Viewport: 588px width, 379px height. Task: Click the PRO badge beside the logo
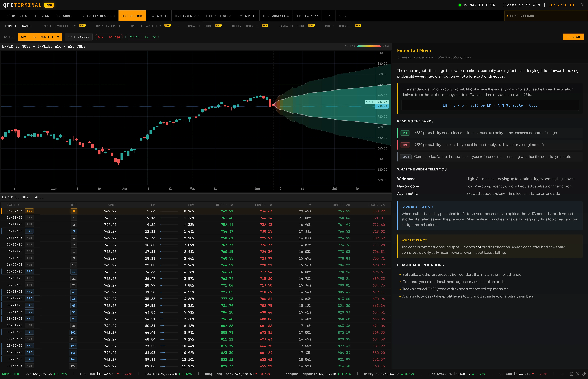click(49, 5)
